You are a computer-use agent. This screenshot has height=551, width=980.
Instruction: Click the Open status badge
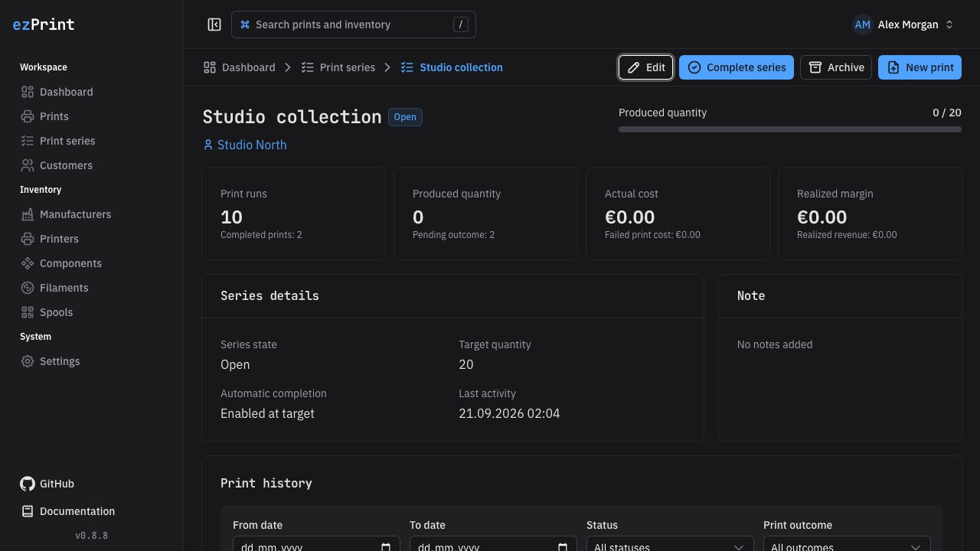(405, 117)
